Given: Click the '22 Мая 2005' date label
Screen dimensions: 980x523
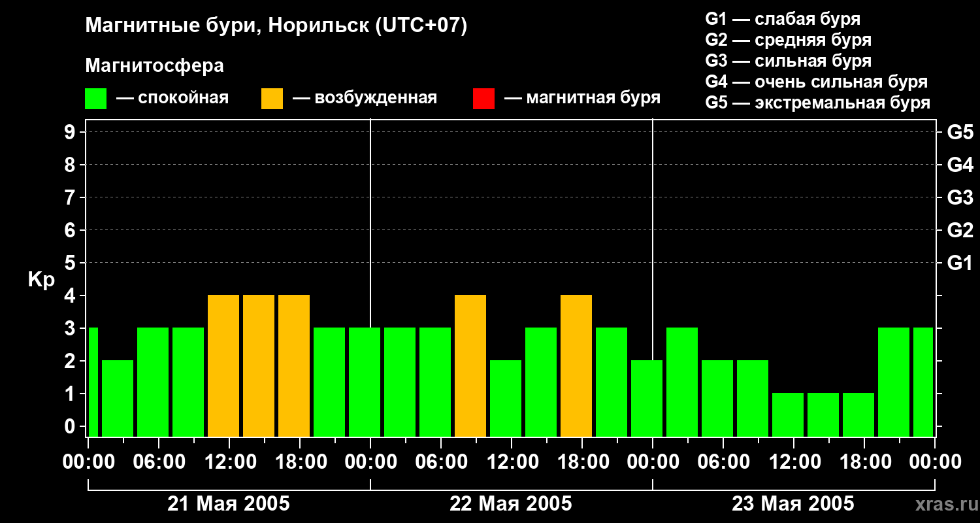Looking at the screenshot, I should click(x=511, y=504).
